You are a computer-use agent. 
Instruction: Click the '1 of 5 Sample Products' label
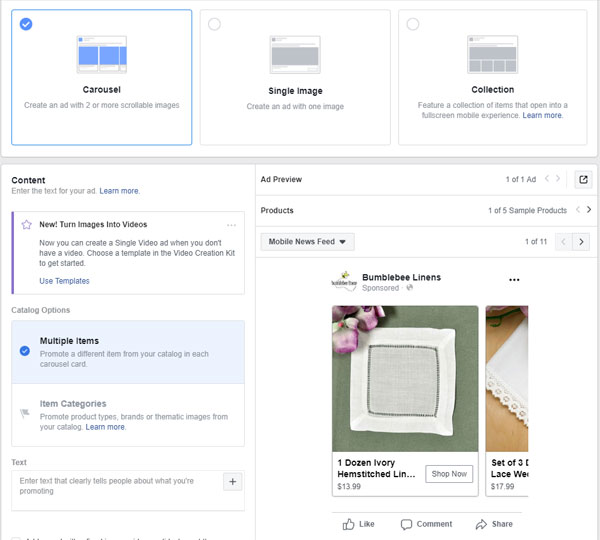pos(527,210)
